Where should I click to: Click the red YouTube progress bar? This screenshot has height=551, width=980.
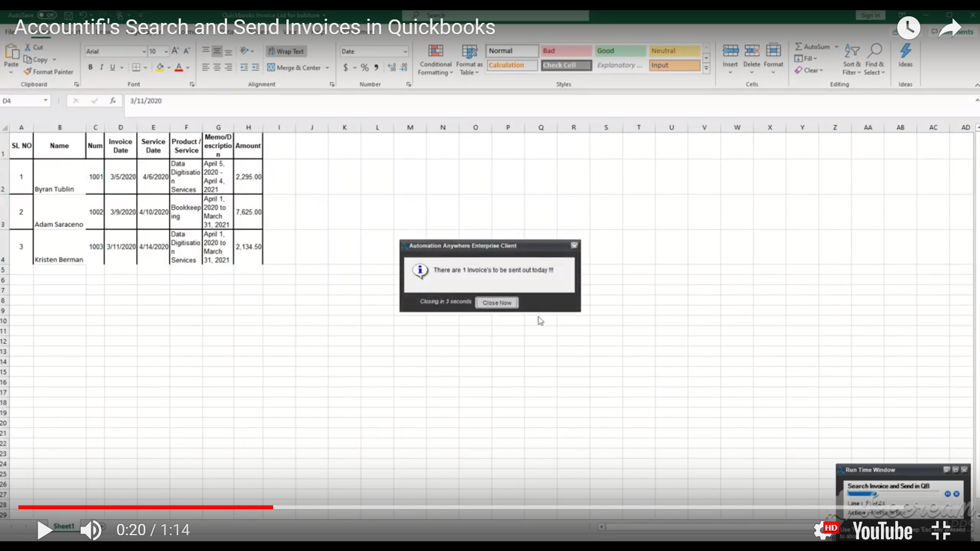[x=145, y=507]
